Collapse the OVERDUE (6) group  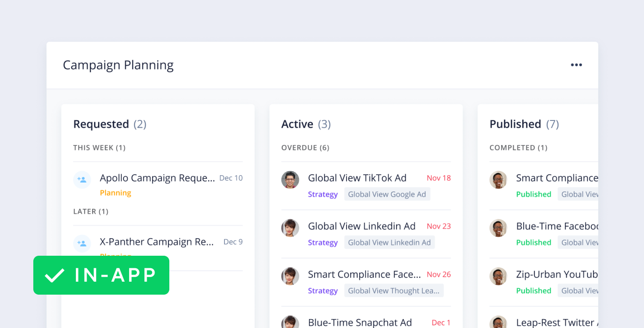tap(305, 148)
